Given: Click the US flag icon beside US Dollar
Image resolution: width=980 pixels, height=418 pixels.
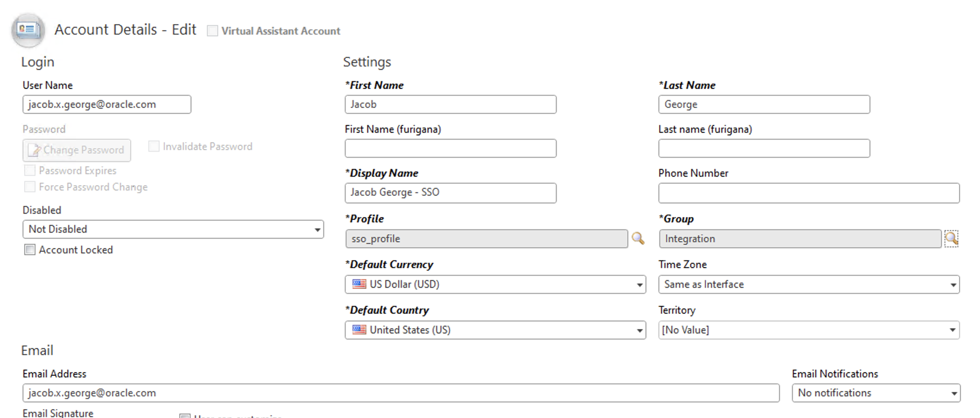Looking at the screenshot, I should tap(359, 284).
